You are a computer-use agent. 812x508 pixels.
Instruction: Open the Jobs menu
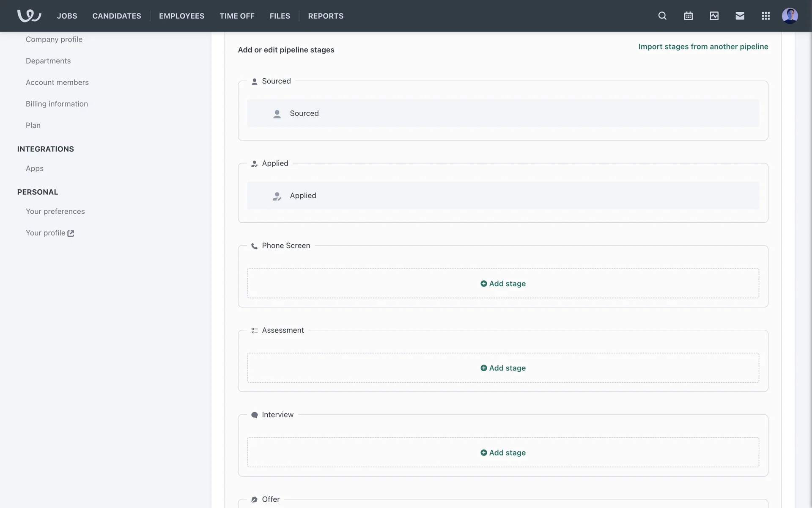coord(67,16)
